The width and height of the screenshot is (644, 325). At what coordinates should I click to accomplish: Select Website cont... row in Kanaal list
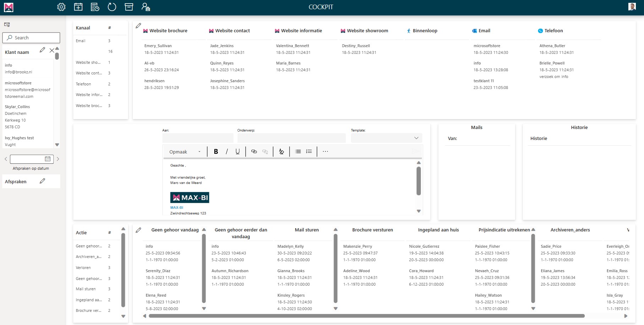(x=89, y=73)
